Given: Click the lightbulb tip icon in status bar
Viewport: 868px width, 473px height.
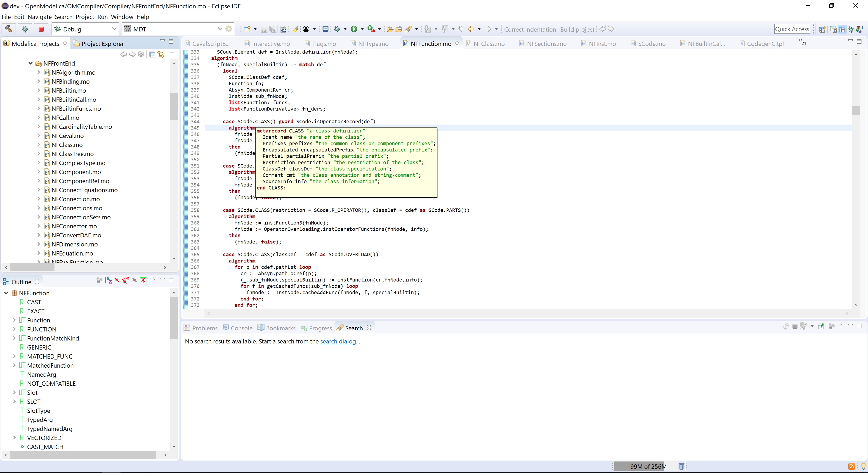Looking at the screenshot, I should coord(863,467).
